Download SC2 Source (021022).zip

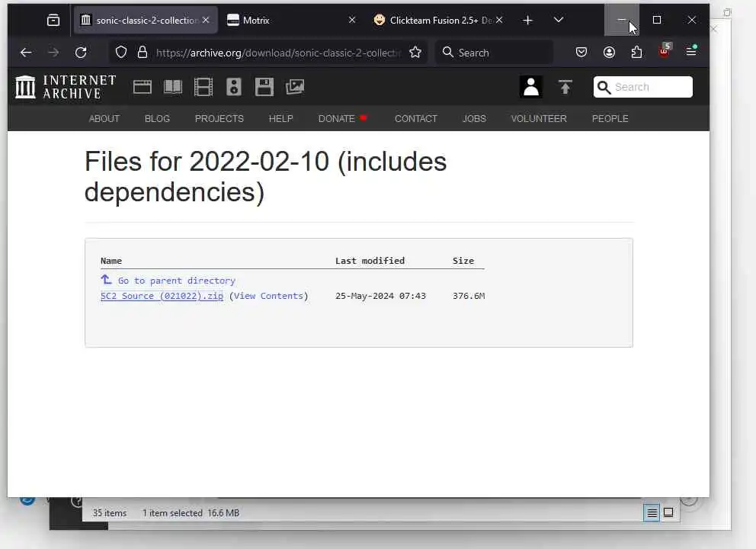click(162, 296)
